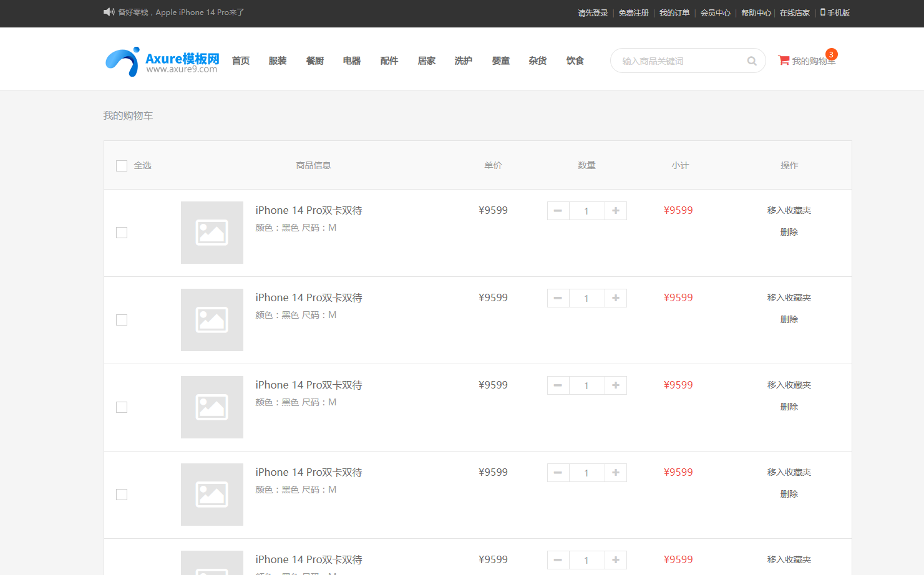Screen dimensions: 924x575
Task: Click the 商品信息 column header
Action: pyautogui.click(x=313, y=165)
